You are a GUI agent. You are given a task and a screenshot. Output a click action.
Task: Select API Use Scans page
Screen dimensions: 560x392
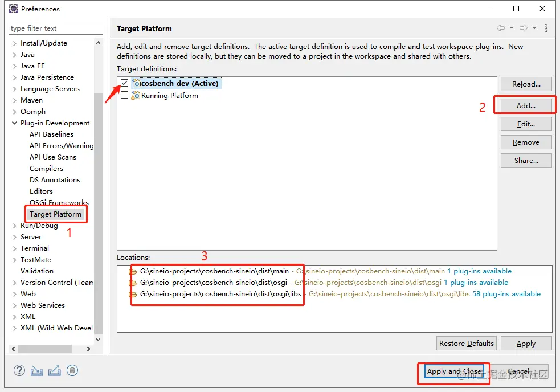pyautogui.click(x=53, y=157)
